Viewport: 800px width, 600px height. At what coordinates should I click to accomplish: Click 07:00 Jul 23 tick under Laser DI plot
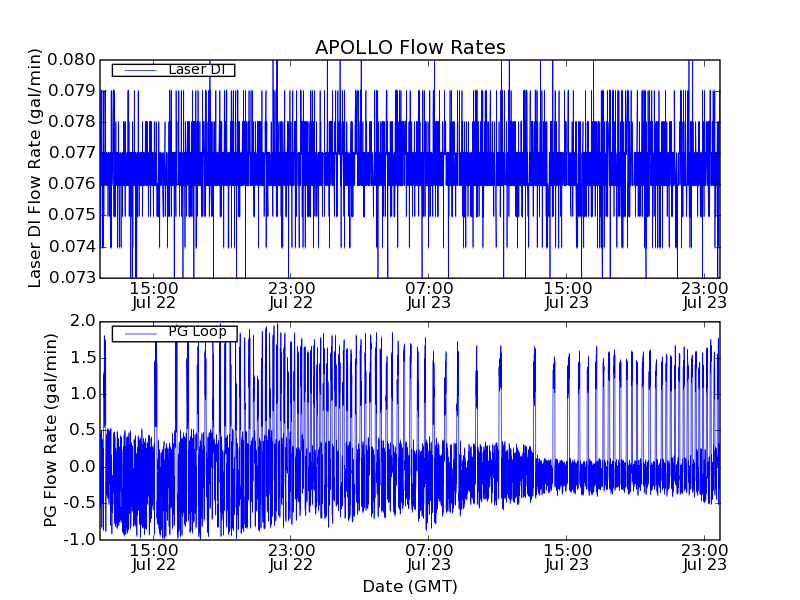point(429,296)
